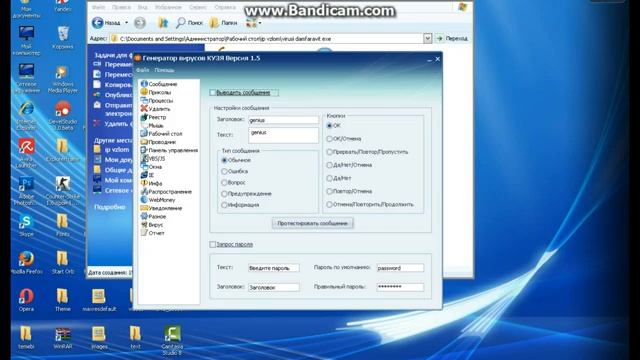The width and height of the screenshot is (640, 360).
Task: Select the Предупреждение message type
Action: [x=224, y=193]
